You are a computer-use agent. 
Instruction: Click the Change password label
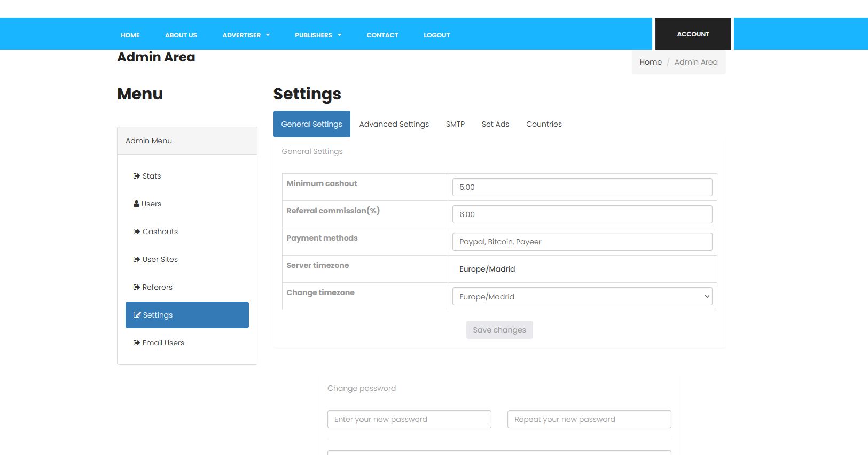pos(362,388)
